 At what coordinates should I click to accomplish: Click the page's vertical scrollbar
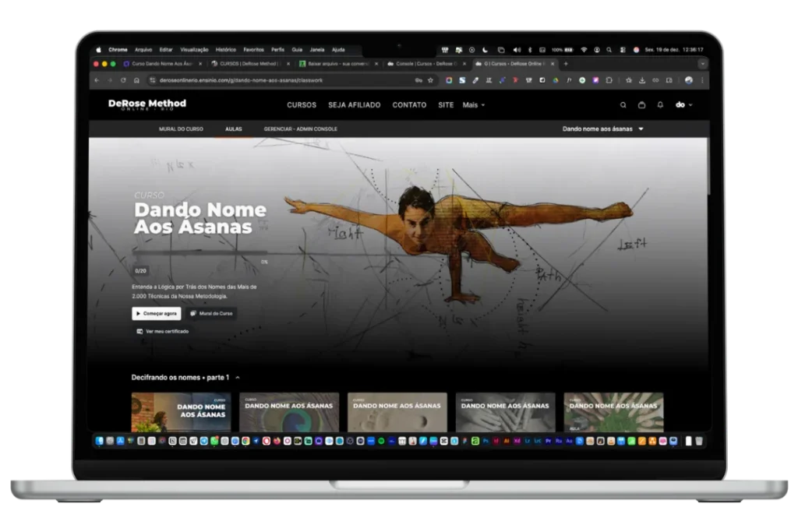coord(708,167)
